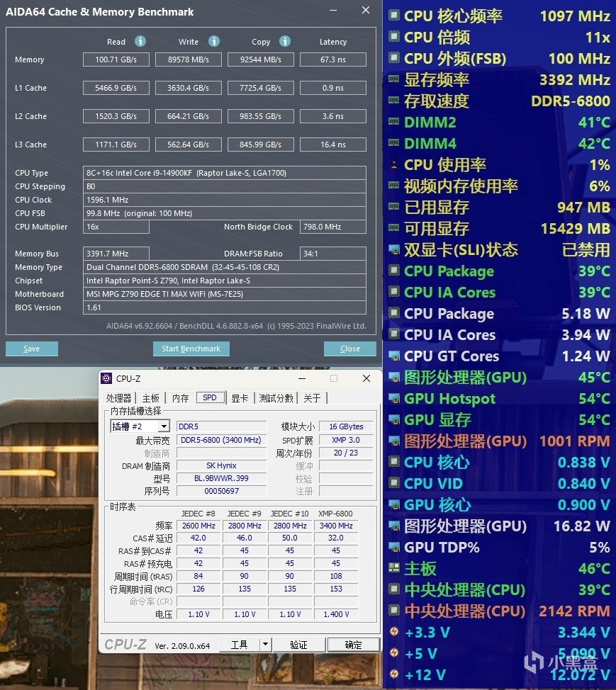Open the 工具 dropdown arrow in CPU-Z
Image resolution: width=616 pixels, height=690 pixels.
coord(265,645)
